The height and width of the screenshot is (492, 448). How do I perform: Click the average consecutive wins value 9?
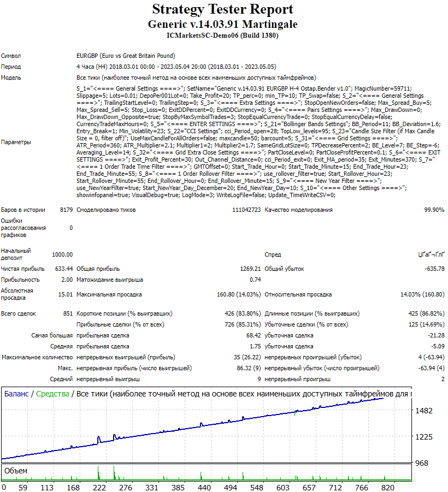pyautogui.click(x=259, y=380)
